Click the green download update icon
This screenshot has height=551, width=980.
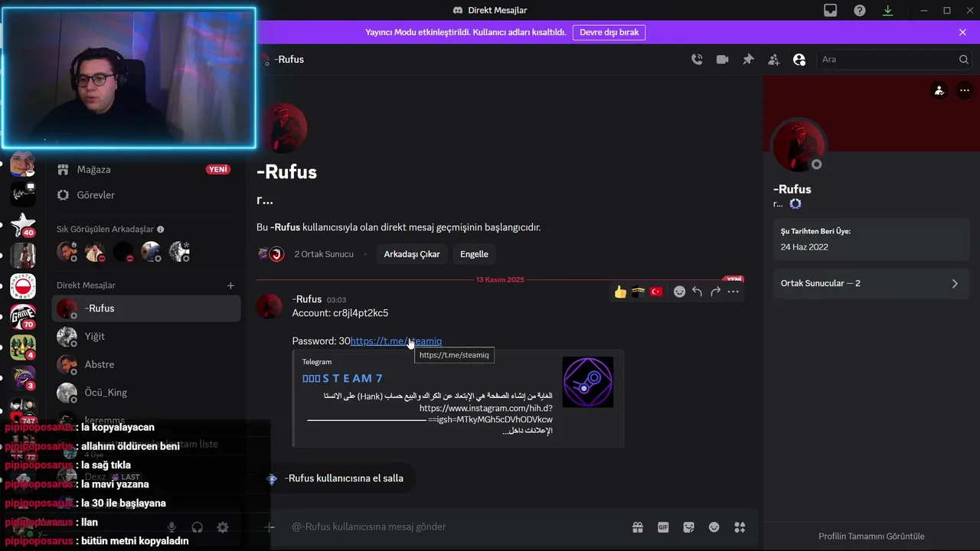(x=888, y=10)
